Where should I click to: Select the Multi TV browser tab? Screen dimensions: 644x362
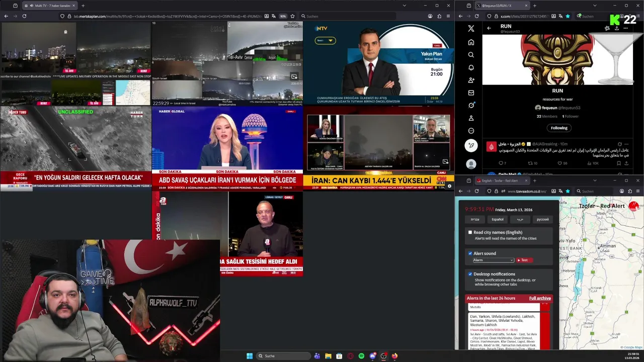tap(50, 6)
